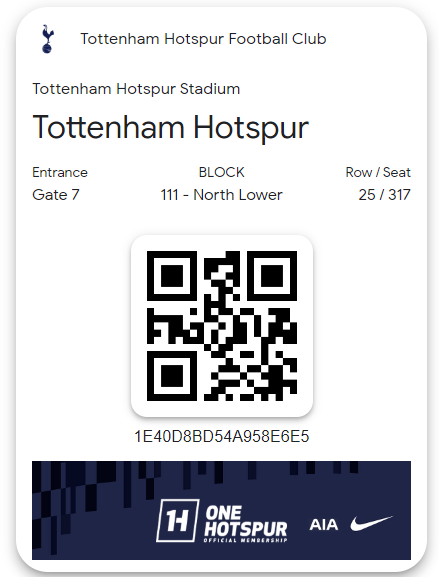Click the Official Membership tagline on banner
Image resolution: width=439 pixels, height=577 pixels.
(x=245, y=540)
